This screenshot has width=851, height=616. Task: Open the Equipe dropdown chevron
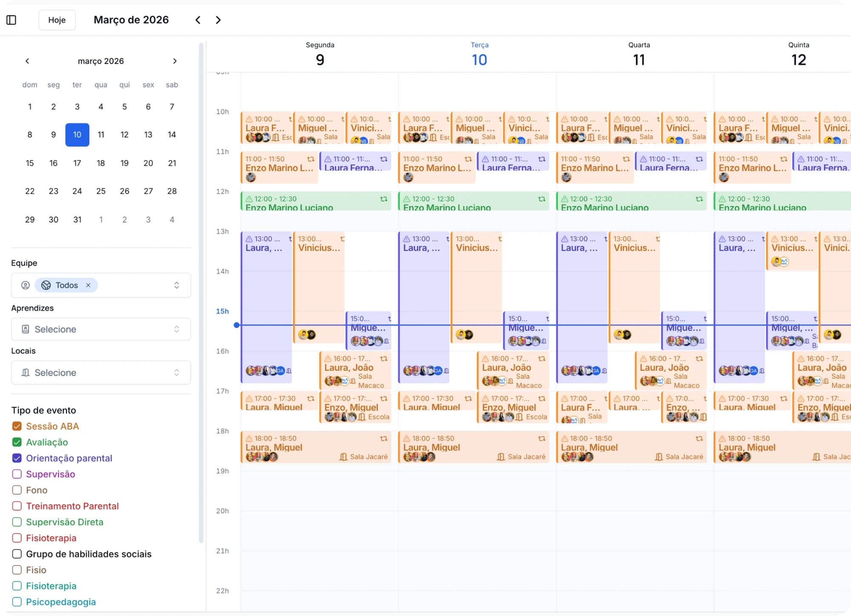[x=177, y=285]
